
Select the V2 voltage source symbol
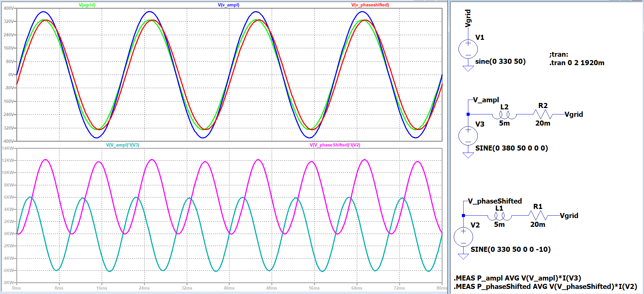[463, 237]
